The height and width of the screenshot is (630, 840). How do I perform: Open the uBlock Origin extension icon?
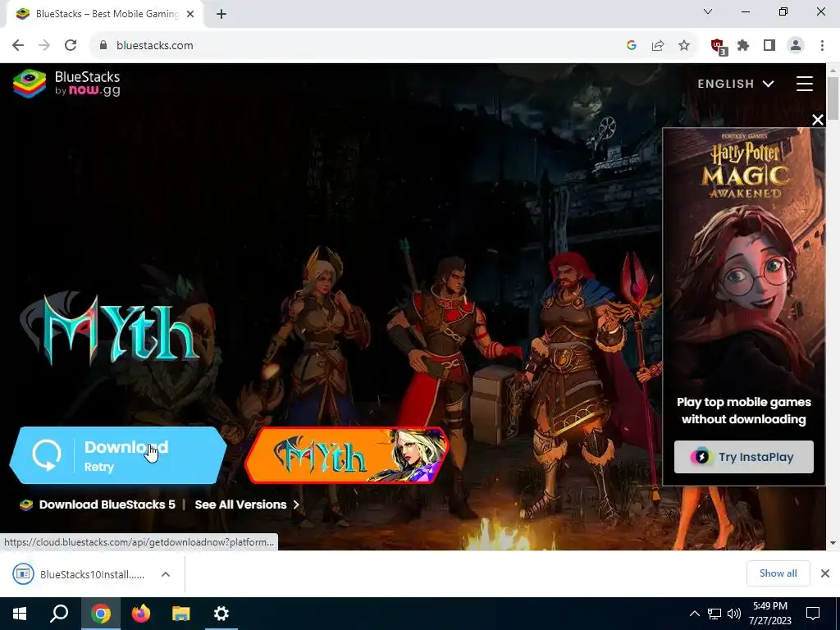718,47
